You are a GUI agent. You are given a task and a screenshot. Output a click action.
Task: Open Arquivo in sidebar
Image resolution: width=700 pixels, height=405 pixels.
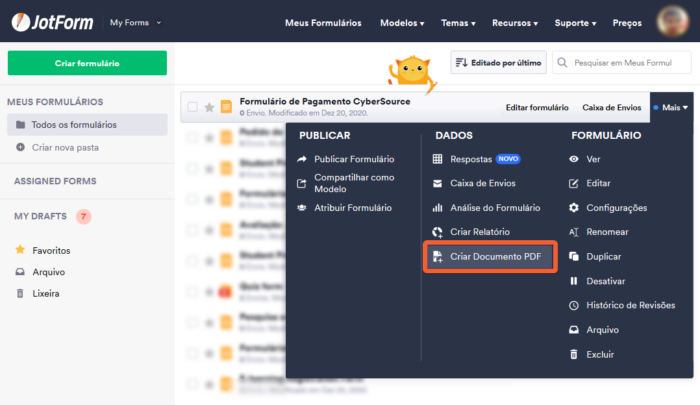(48, 272)
